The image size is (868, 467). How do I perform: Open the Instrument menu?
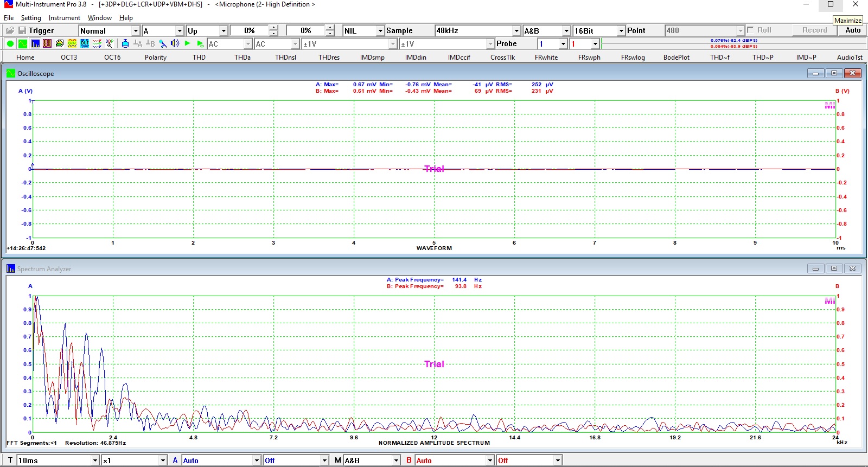tap(65, 18)
